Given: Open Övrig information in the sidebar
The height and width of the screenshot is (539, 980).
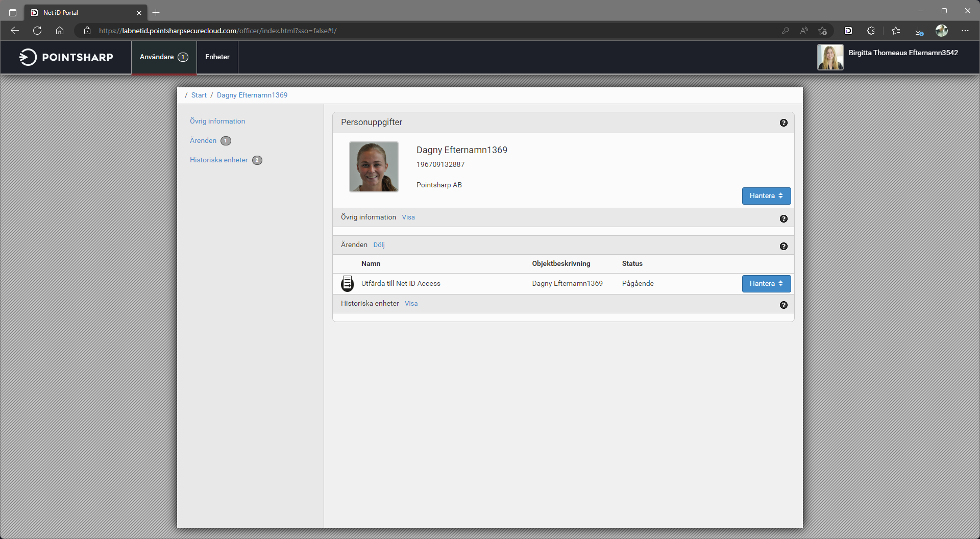Looking at the screenshot, I should point(217,121).
